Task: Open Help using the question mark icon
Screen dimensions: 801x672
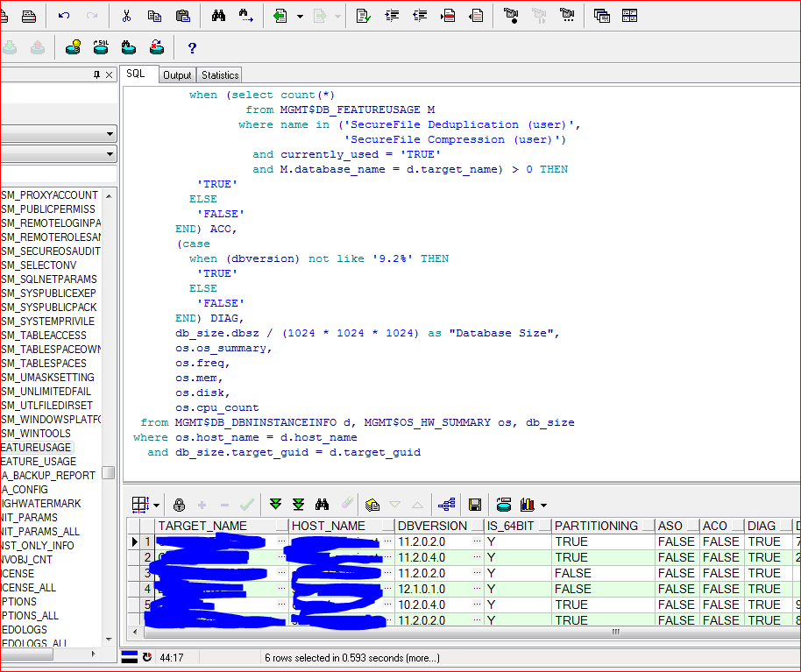Action: (192, 47)
